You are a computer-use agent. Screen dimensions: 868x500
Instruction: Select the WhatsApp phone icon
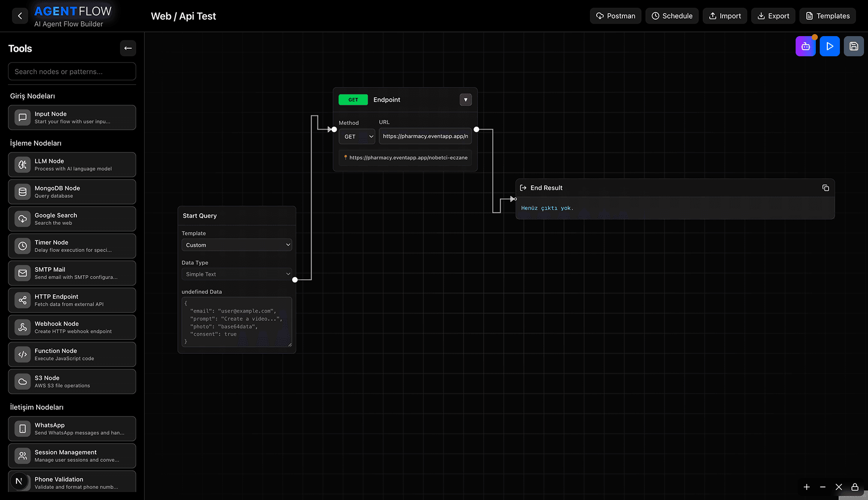click(x=23, y=429)
